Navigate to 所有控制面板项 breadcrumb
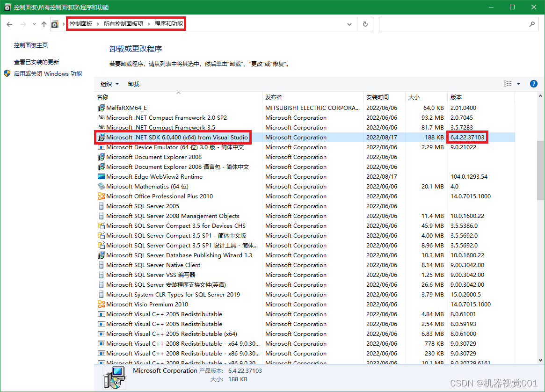 coord(124,24)
